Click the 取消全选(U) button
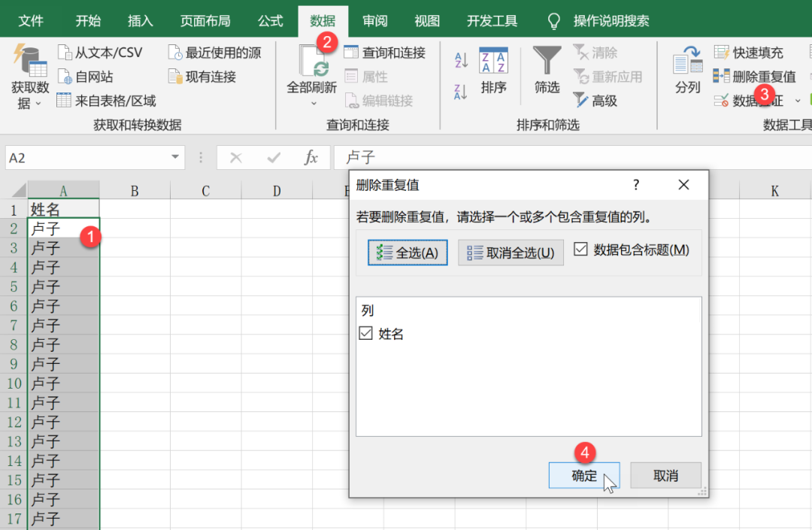The height and width of the screenshot is (530, 812). (x=511, y=253)
